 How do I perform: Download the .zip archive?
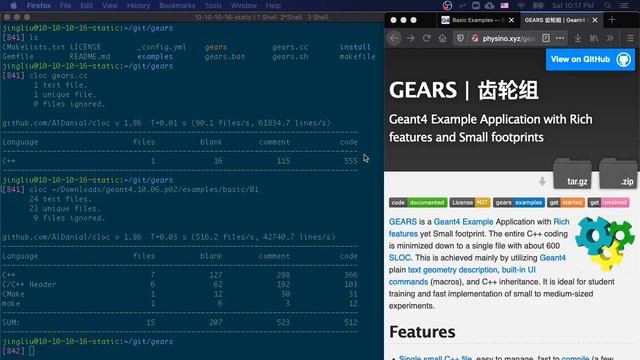618,175
